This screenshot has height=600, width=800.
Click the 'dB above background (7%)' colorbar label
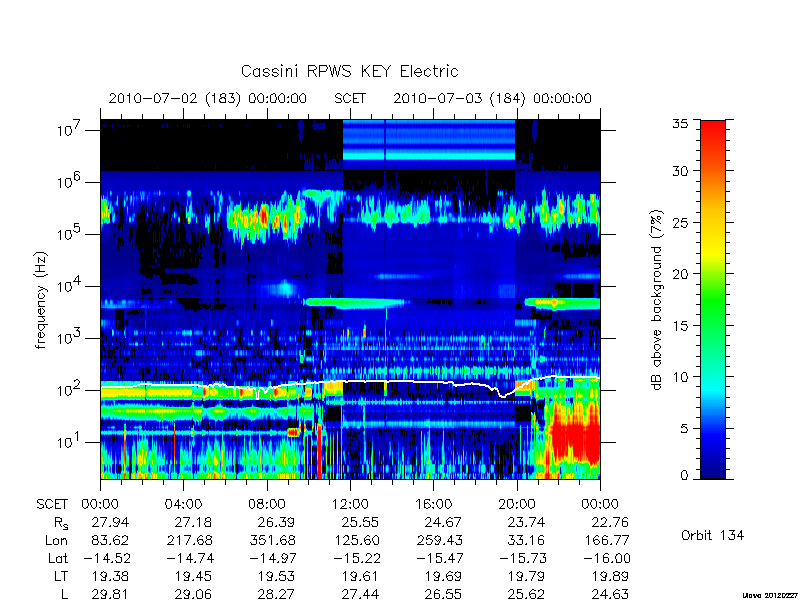tap(657, 300)
